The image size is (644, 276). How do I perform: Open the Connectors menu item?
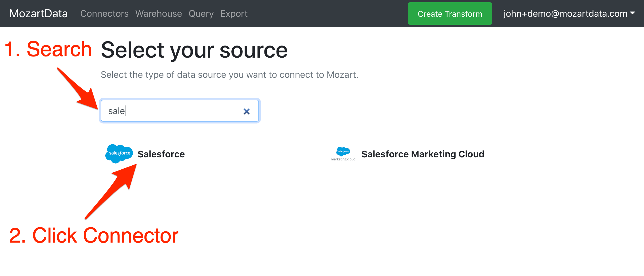tap(104, 14)
